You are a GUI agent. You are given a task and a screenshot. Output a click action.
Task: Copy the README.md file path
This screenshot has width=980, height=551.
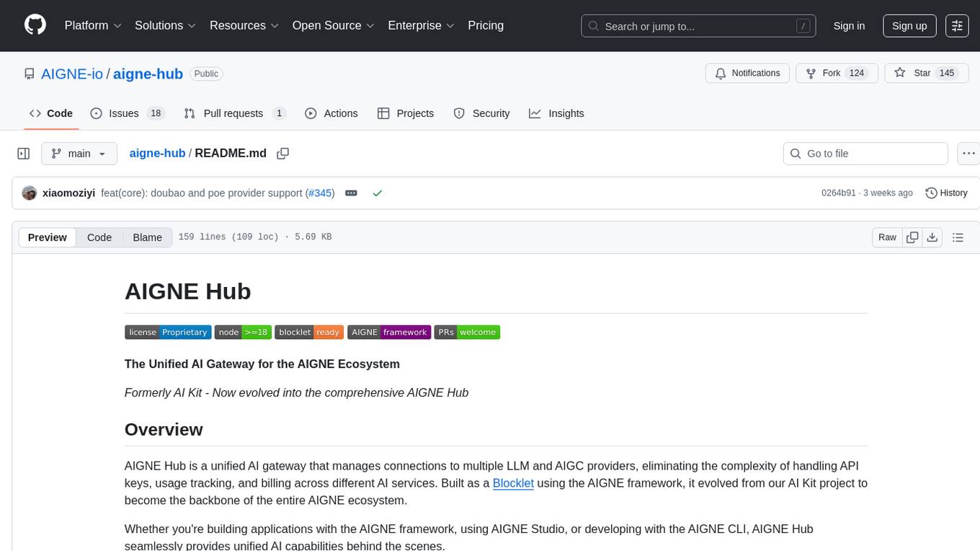tap(282, 153)
